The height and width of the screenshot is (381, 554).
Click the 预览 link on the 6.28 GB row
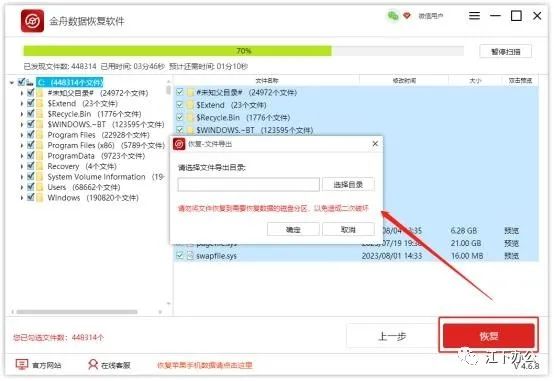point(511,230)
